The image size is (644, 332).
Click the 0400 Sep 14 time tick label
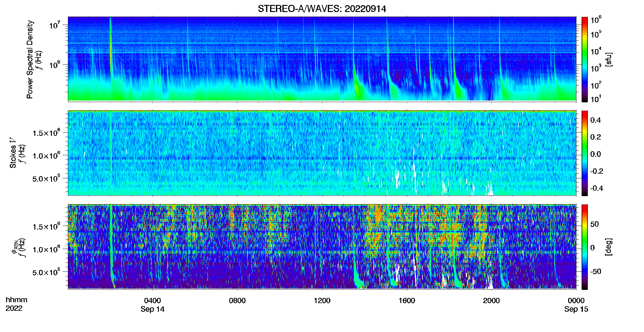152,305
